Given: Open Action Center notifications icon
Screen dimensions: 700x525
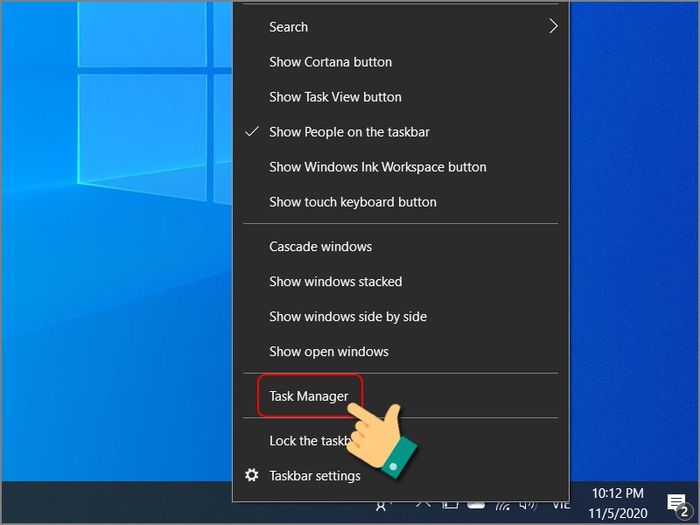Looking at the screenshot, I should pyautogui.click(x=677, y=504).
